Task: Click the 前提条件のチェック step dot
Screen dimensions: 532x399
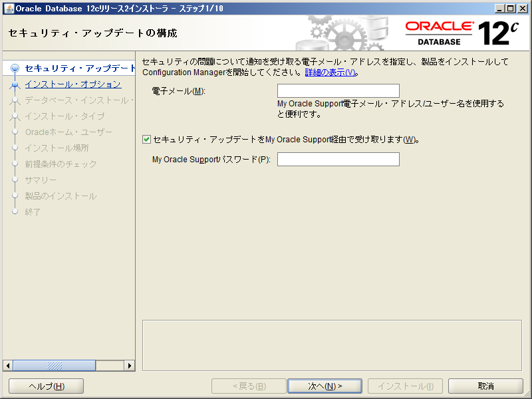Action: tap(15, 164)
